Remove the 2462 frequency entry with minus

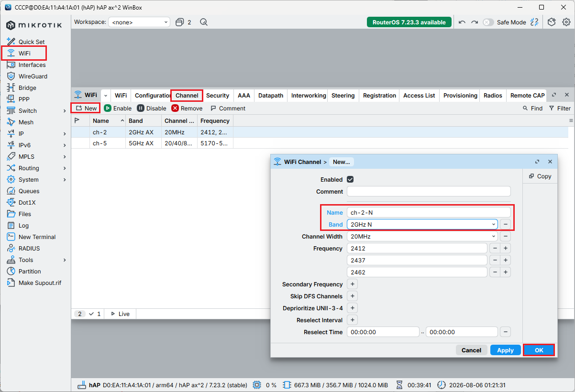(x=495, y=272)
